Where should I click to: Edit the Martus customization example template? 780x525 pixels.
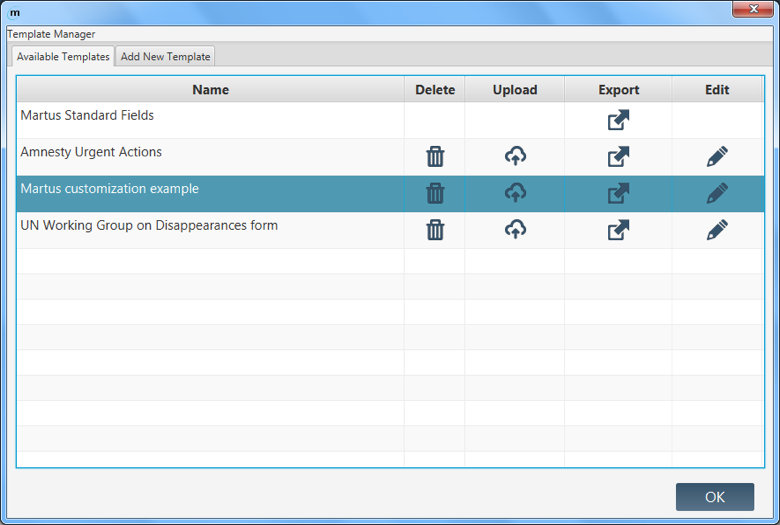[x=717, y=194]
